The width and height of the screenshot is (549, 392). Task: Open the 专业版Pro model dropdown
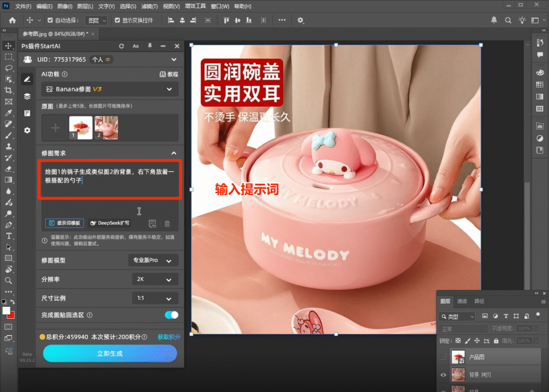[153, 260]
